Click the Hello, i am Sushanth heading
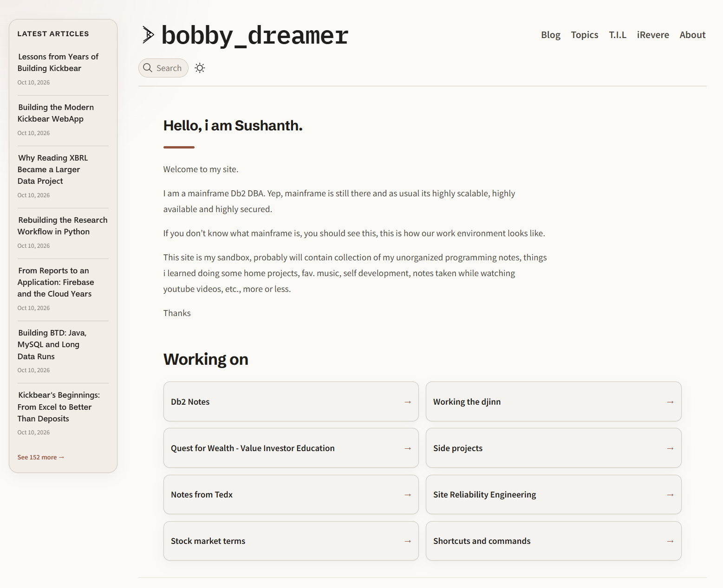 [233, 126]
